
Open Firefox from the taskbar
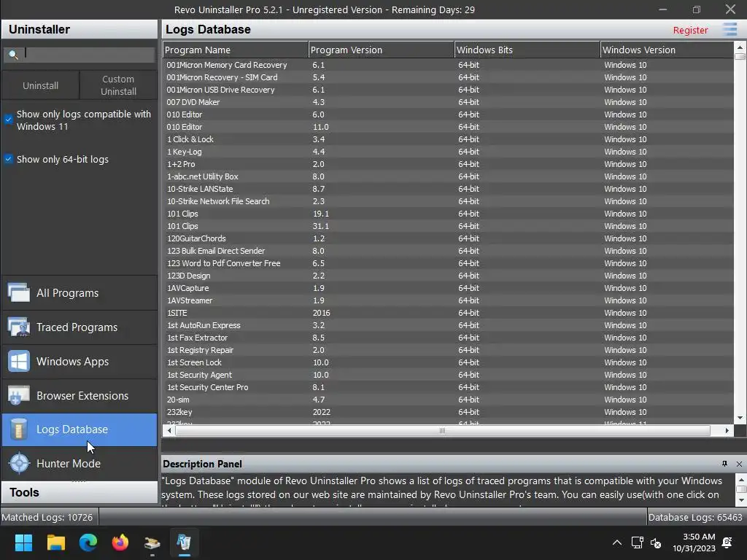[120, 542]
